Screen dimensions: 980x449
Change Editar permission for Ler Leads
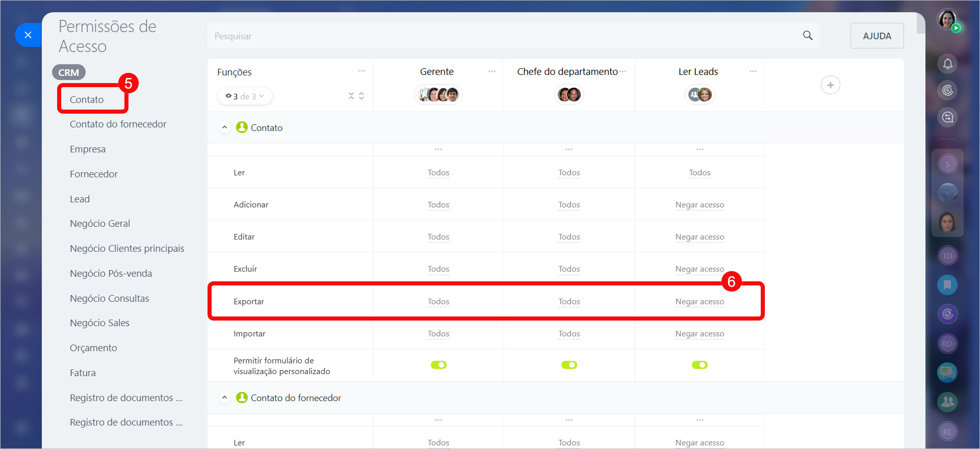click(x=700, y=237)
